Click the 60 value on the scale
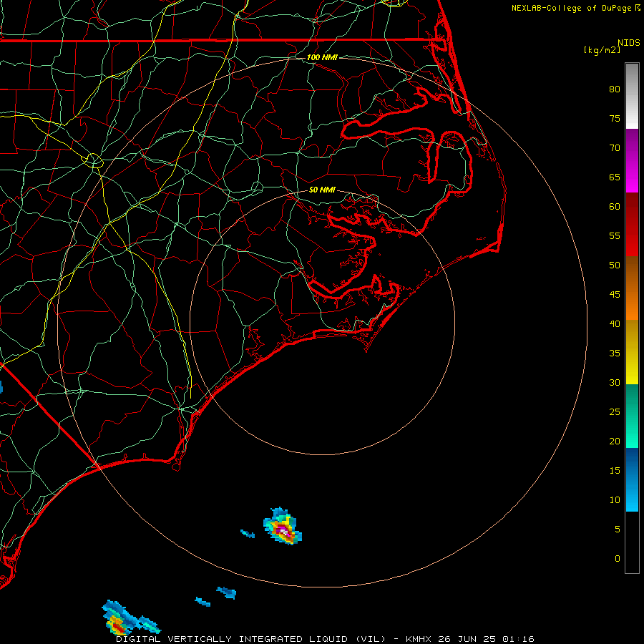The height and width of the screenshot is (644, 644). 615,207
